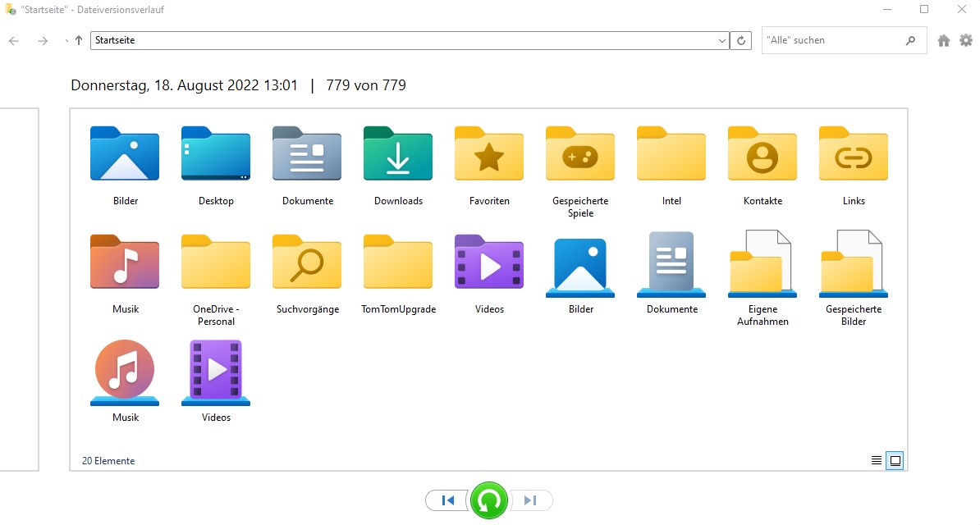Switch to large icons view

895,461
